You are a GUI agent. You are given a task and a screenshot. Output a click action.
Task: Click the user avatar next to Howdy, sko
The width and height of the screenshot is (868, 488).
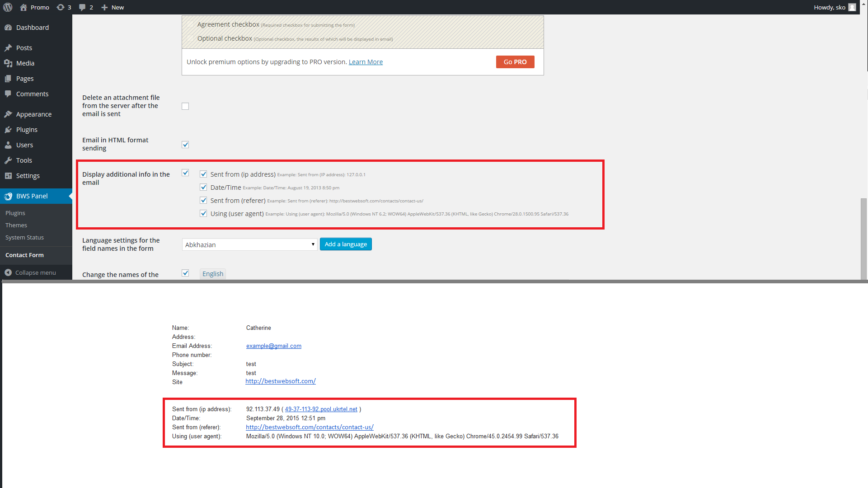pyautogui.click(x=852, y=7)
